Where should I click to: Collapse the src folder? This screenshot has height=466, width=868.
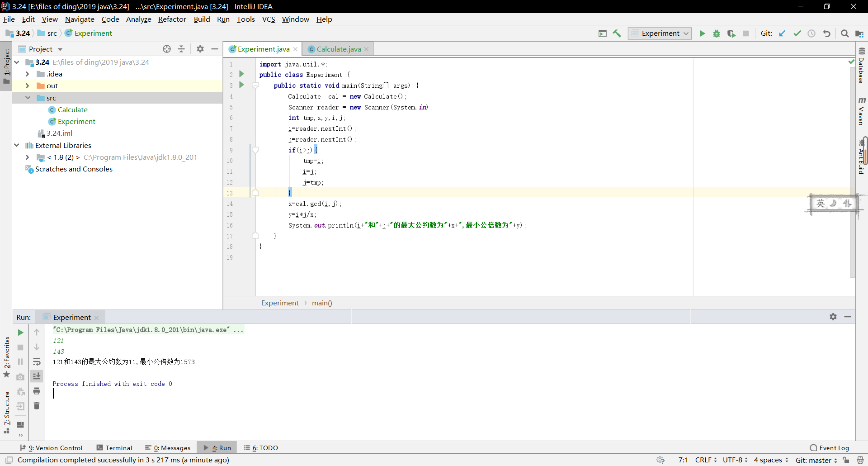(28, 98)
